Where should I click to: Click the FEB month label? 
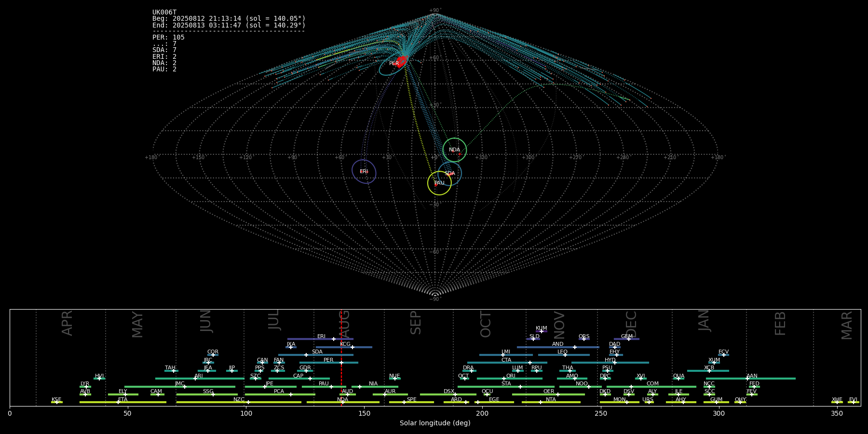point(780,323)
